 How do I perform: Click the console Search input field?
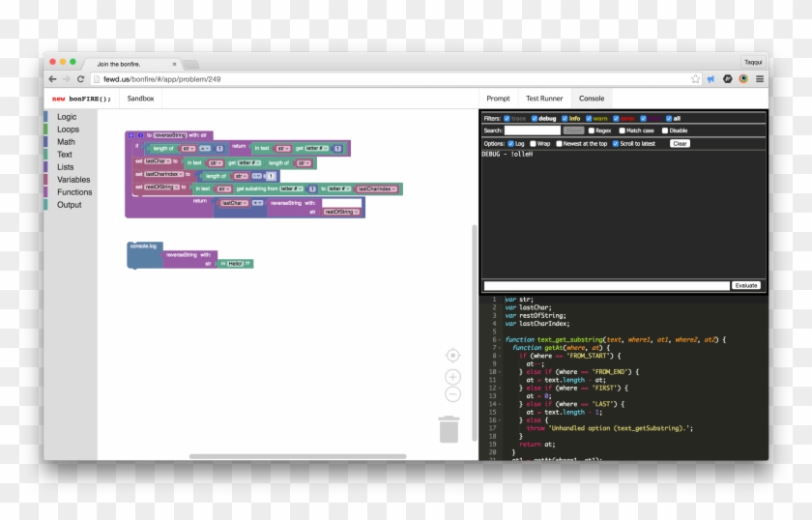pyautogui.click(x=532, y=130)
